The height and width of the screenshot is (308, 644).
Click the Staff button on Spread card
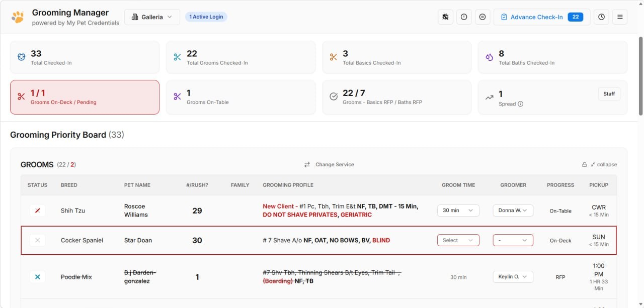pos(609,94)
